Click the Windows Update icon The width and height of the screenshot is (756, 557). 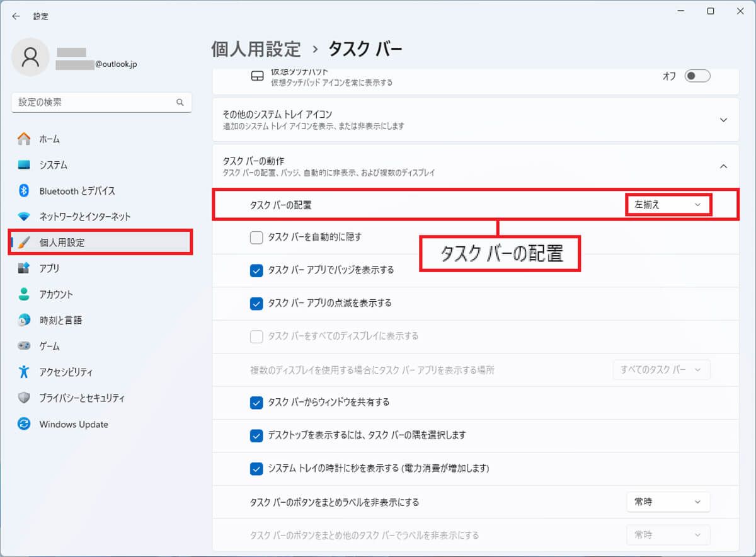click(x=24, y=424)
